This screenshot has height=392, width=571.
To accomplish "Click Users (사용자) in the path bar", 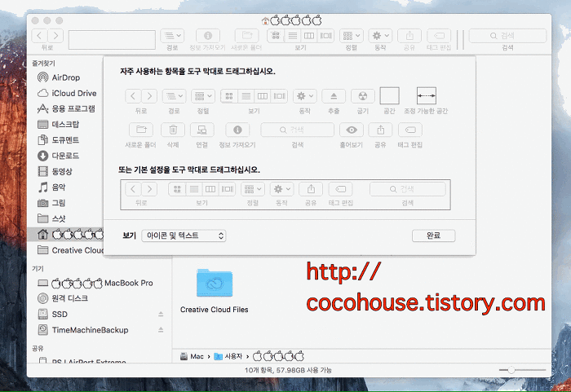I will pyautogui.click(x=228, y=356).
